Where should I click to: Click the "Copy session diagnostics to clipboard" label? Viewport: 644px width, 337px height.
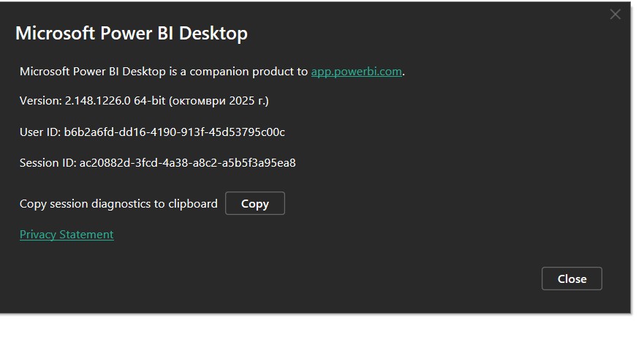click(118, 204)
